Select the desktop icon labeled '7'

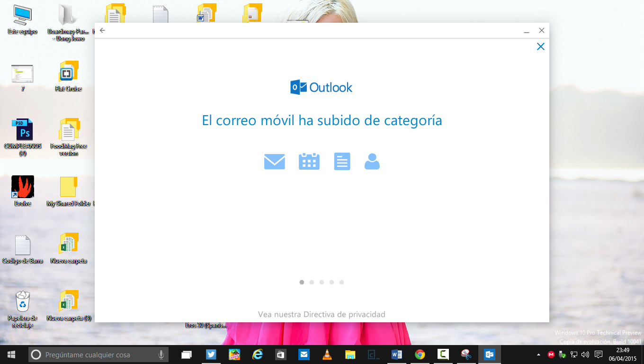[x=22, y=77]
